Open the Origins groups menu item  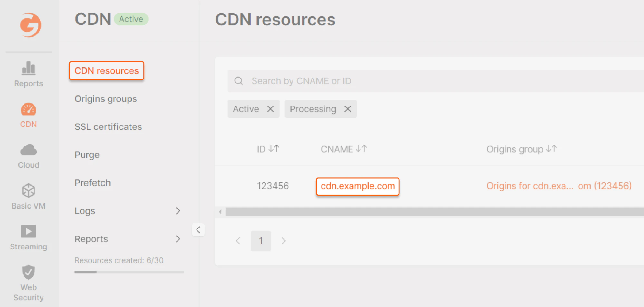tap(106, 99)
